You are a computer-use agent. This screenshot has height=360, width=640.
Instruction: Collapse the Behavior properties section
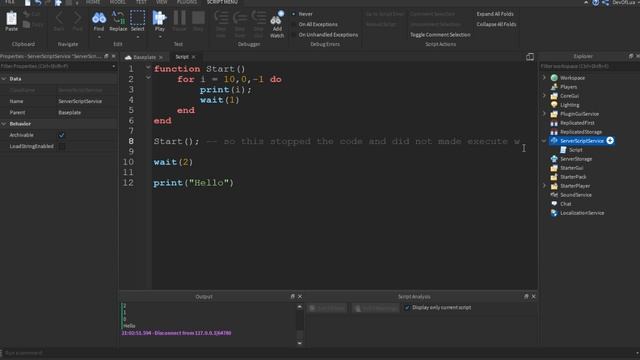click(4, 124)
